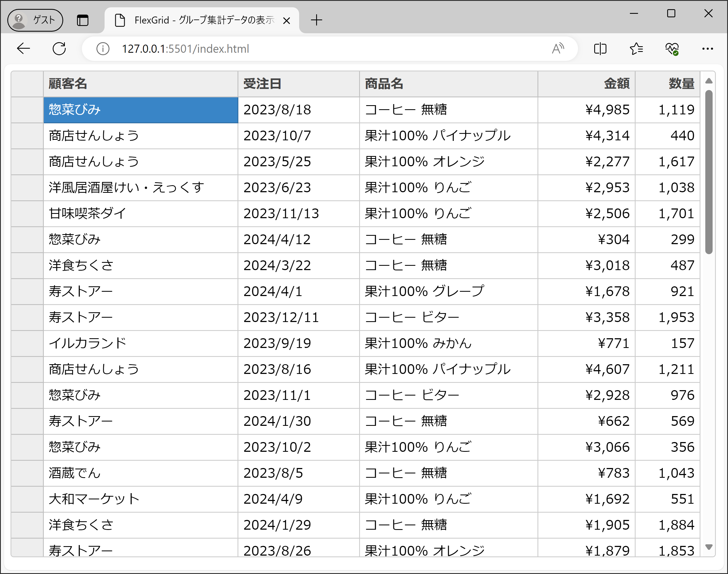Image resolution: width=728 pixels, height=574 pixels.
Task: Click the browser back arrow
Action: (x=24, y=49)
